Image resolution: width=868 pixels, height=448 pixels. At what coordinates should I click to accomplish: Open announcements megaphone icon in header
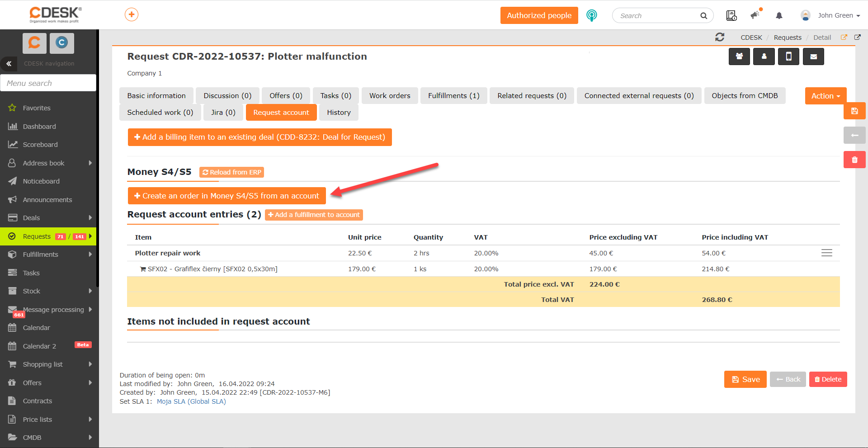(x=755, y=15)
